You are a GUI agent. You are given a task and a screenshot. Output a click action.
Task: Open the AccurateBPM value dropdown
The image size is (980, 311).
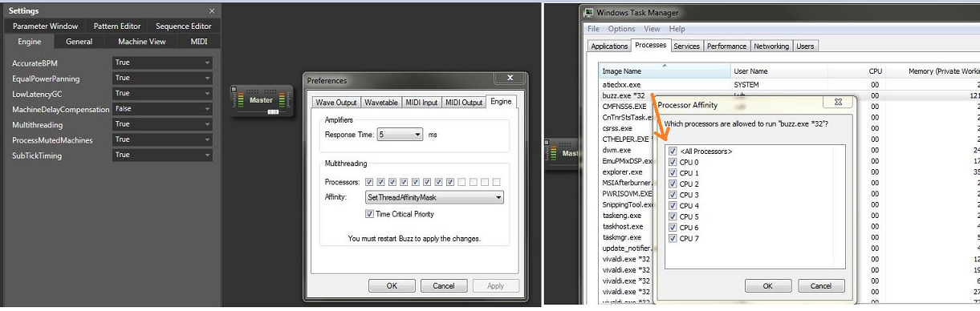(x=163, y=63)
